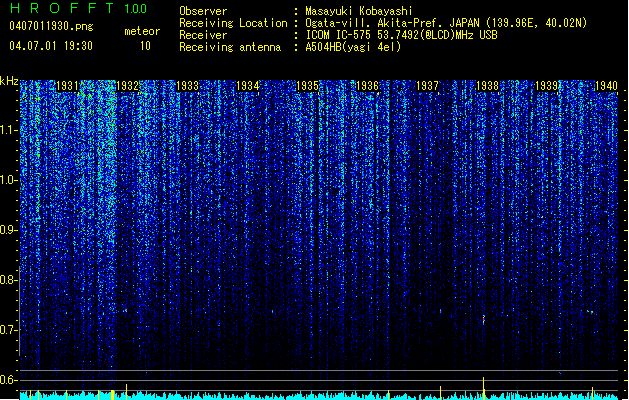Select the file name 0407011930.png

[x=51, y=26]
